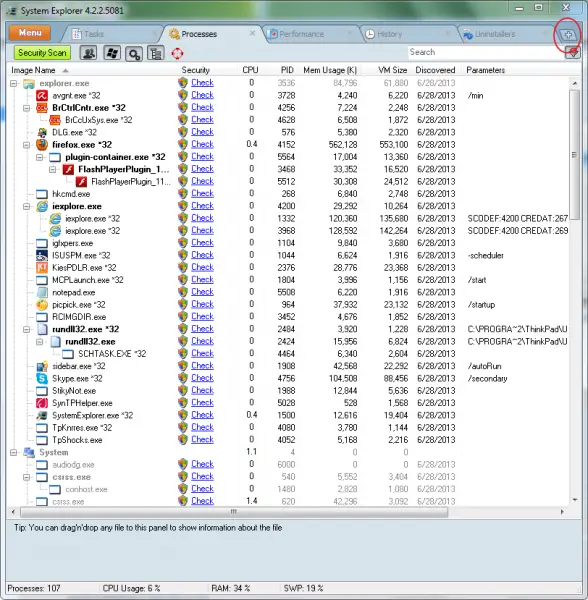588x600 pixels.
Task: Click the security shield icon for Skype.exe
Action: pos(183,378)
